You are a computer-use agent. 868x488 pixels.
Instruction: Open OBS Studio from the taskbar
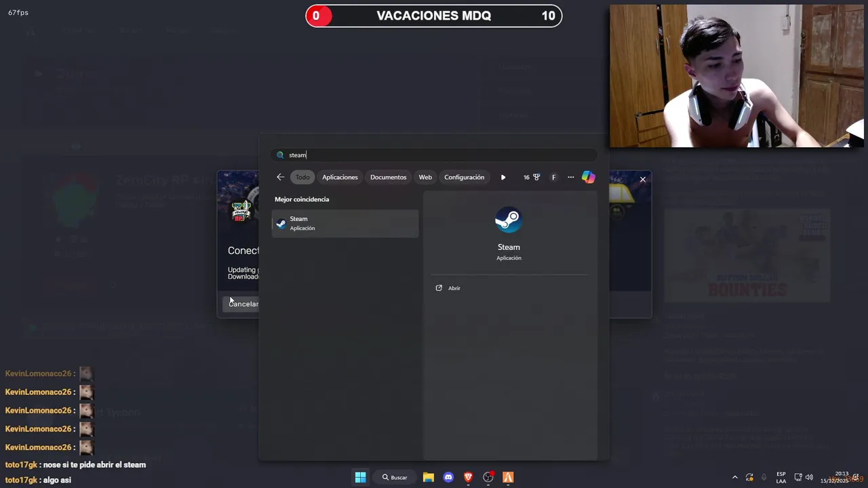pos(488,477)
